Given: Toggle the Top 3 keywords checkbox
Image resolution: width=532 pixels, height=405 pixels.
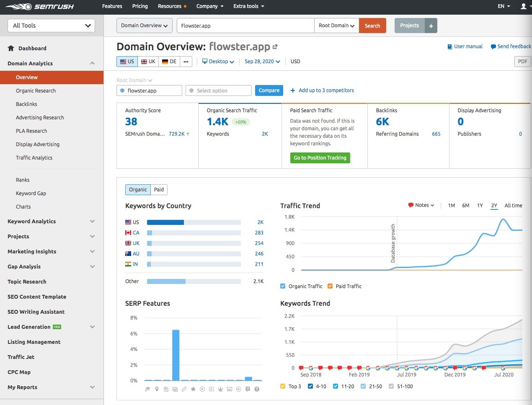Looking at the screenshot, I should coord(283,386).
